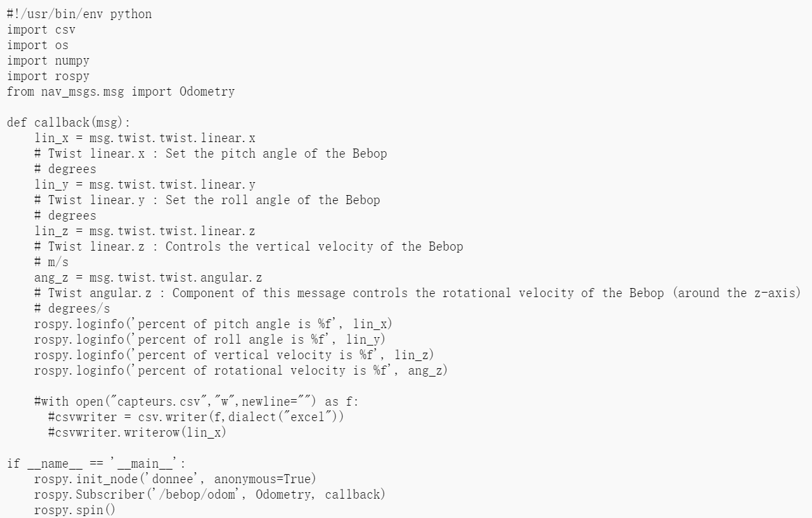The image size is (812, 518).
Task: Click the 'import csv' line
Action: pyautogui.click(x=39, y=29)
